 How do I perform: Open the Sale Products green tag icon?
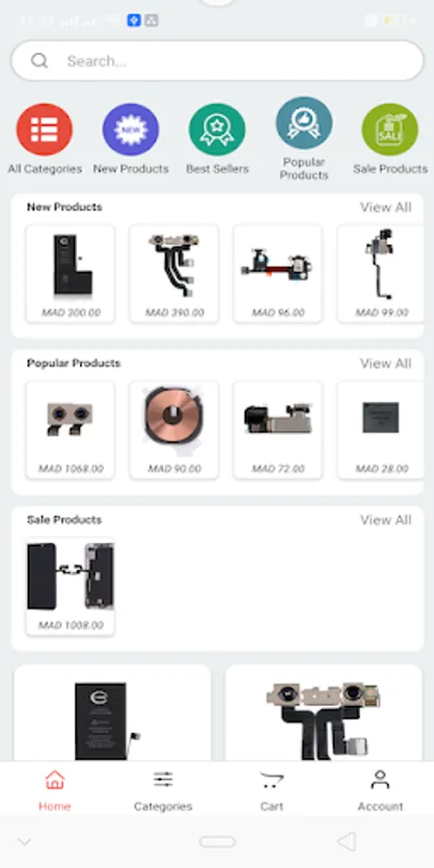coord(391,129)
